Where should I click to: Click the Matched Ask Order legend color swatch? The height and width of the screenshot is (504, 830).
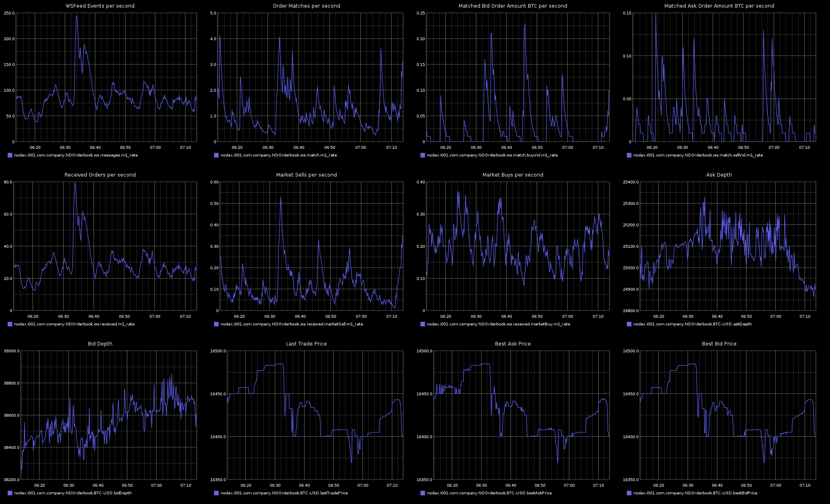pyautogui.click(x=629, y=155)
